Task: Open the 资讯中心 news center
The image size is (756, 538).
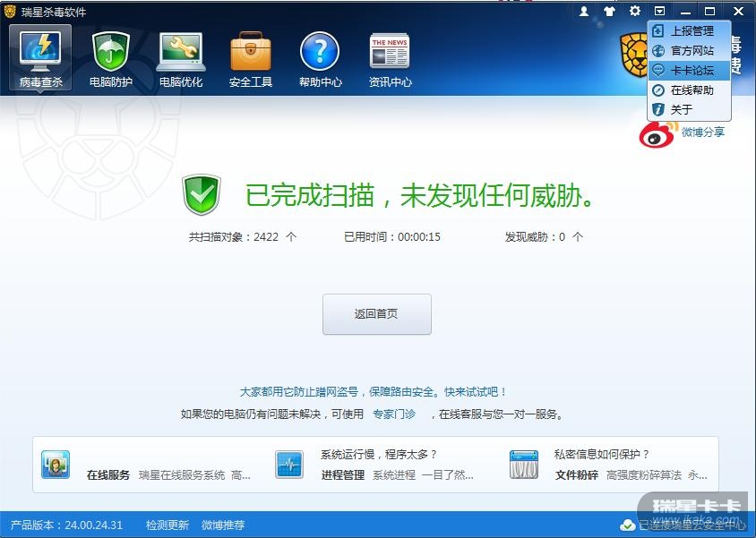Action: coord(390,58)
